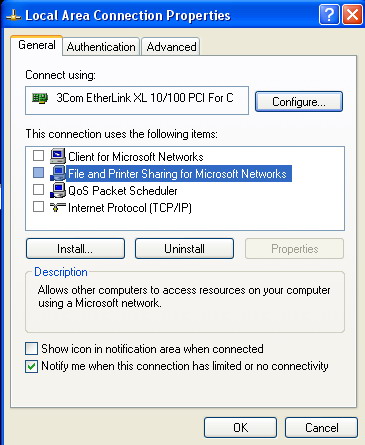The height and width of the screenshot is (445, 365).
Task: Open the Advanced tab
Action: click(x=171, y=47)
